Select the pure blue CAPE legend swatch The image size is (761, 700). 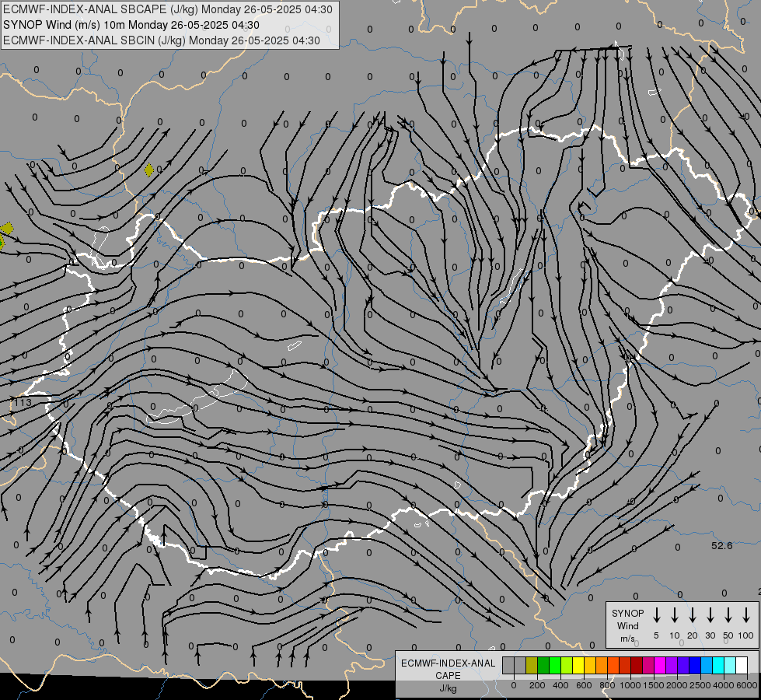695,666
